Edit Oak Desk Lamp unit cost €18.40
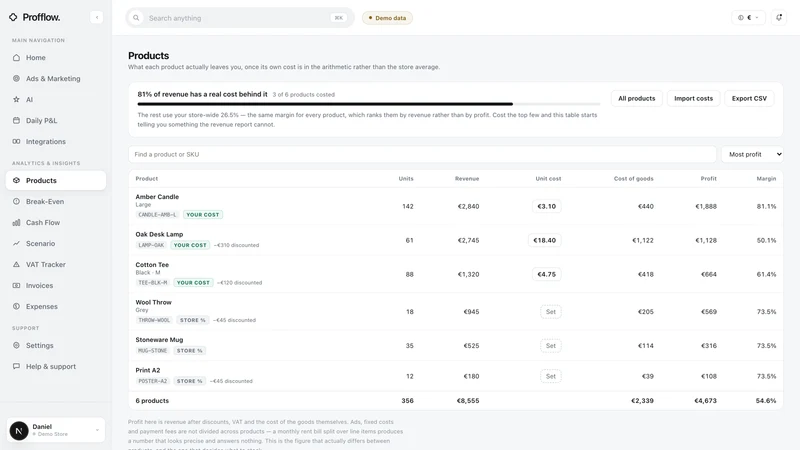Image resolution: width=800 pixels, height=450 pixels. point(544,240)
